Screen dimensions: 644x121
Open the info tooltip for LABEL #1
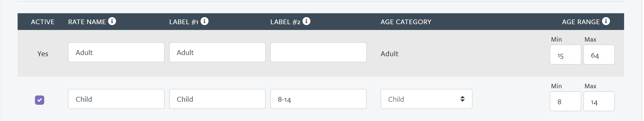(x=204, y=21)
